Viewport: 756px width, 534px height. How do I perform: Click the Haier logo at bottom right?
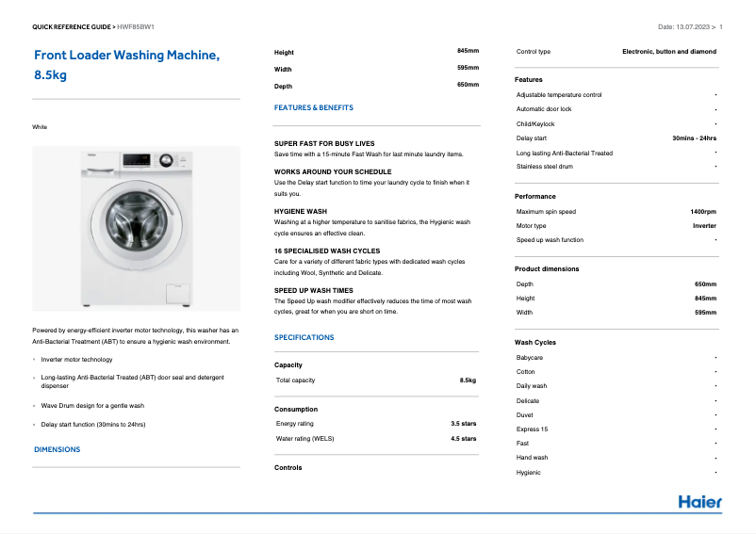pyautogui.click(x=699, y=502)
